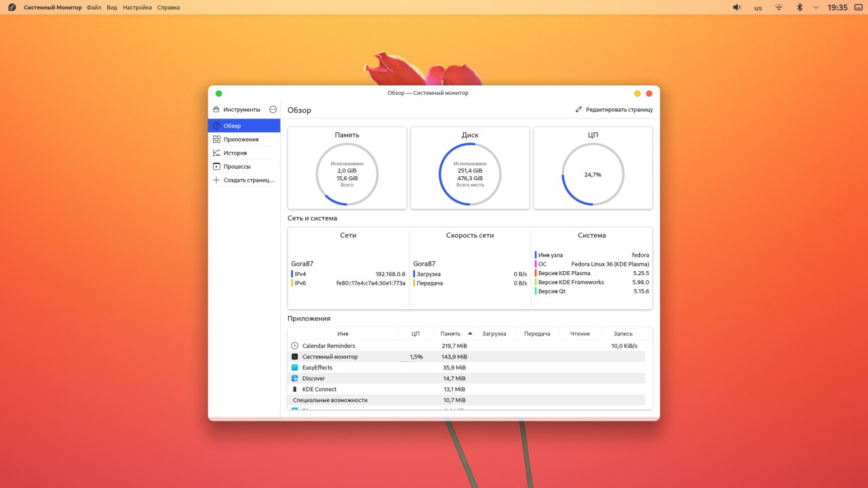Open the Справка menu
The width and height of the screenshot is (868, 488).
[x=169, y=7]
